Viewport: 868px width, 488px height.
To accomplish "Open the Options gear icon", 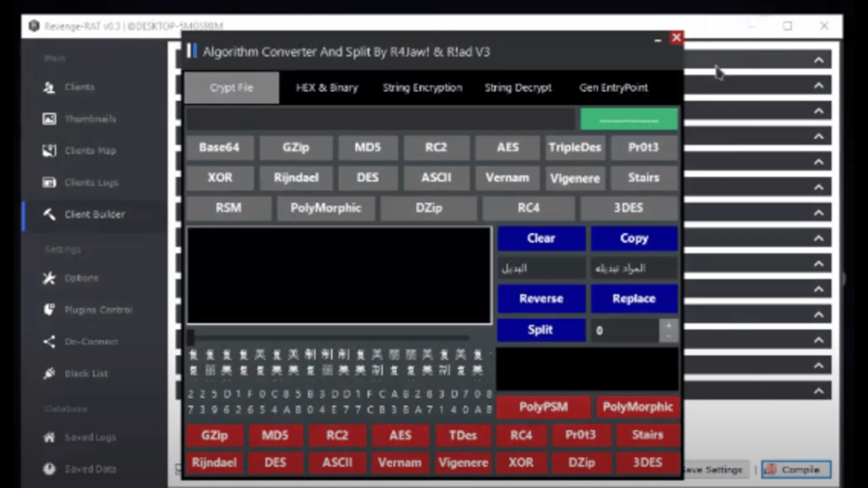I will 49,278.
